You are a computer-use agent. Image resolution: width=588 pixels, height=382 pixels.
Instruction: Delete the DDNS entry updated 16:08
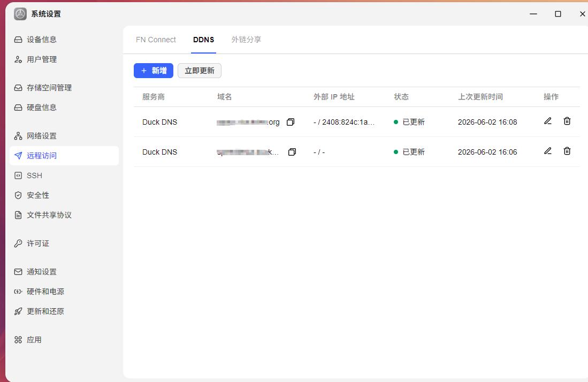[x=567, y=121]
